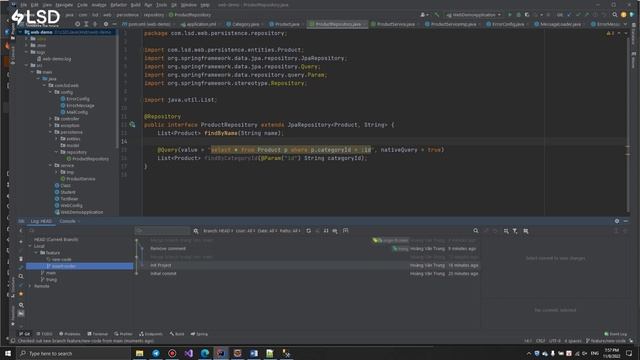
Task: Open the Problems tool window
Action: 69,334
